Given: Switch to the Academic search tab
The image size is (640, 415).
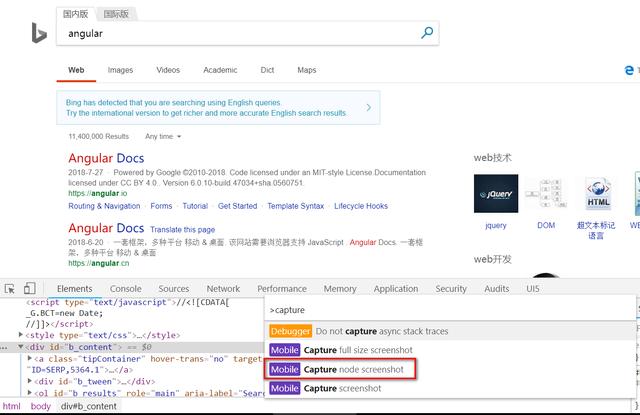Looking at the screenshot, I should [x=220, y=70].
